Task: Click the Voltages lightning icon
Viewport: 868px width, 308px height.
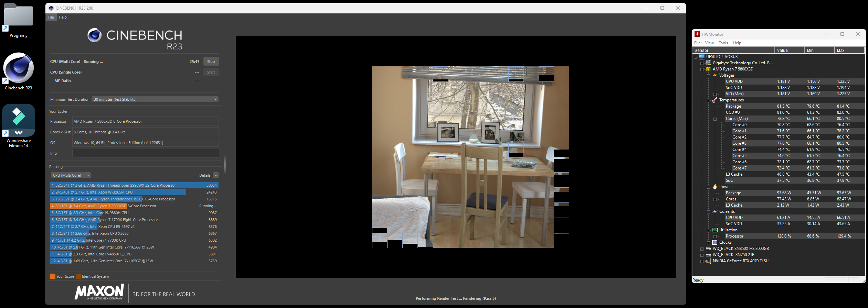Action: pos(714,75)
